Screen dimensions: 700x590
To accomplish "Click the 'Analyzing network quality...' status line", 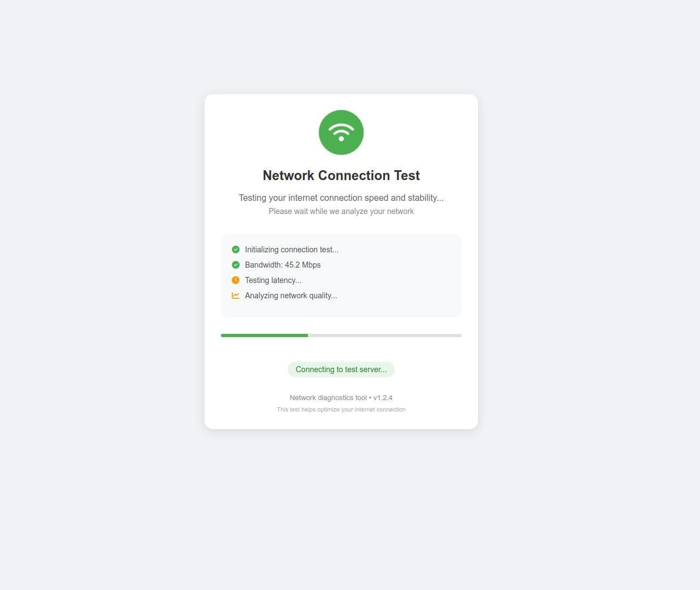I will tap(291, 296).
